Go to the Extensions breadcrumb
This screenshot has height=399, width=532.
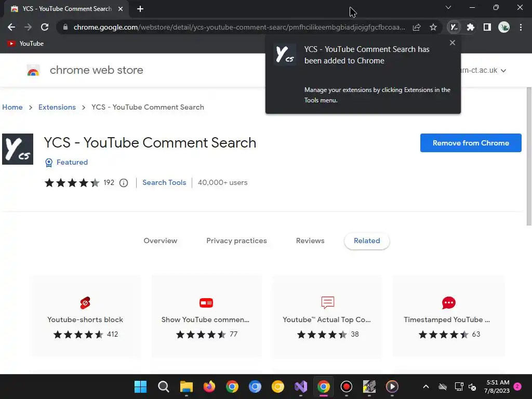(x=57, y=107)
